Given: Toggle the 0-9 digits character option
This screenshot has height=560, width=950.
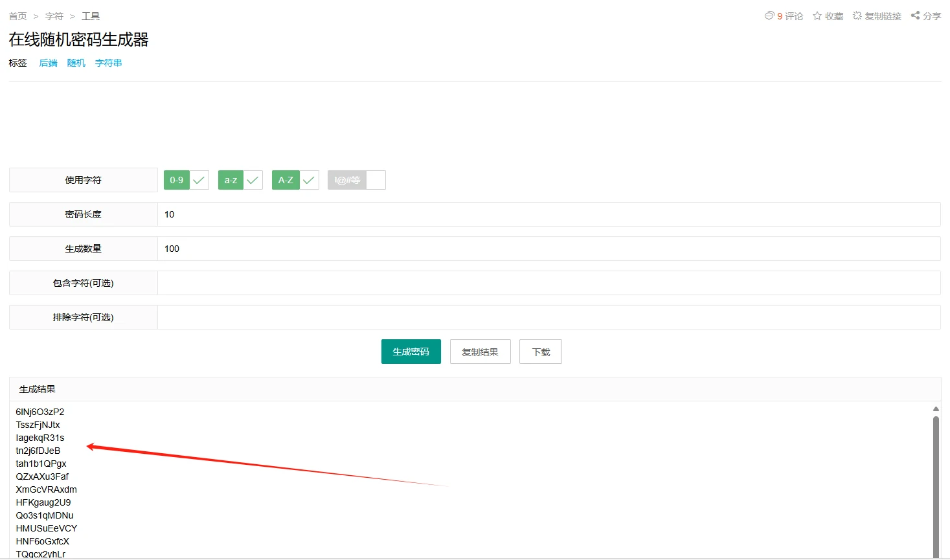Looking at the screenshot, I should coord(187,180).
